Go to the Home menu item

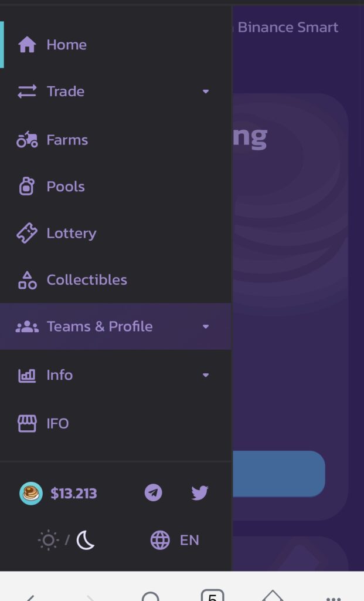[x=115, y=45]
